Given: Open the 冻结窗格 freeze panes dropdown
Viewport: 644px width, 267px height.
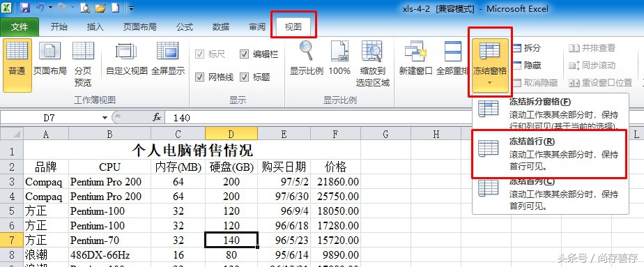Looking at the screenshot, I should [490, 65].
